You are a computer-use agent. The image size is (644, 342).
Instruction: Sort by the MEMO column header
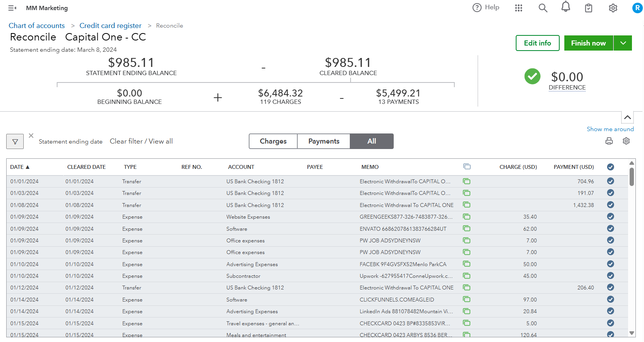click(x=370, y=167)
